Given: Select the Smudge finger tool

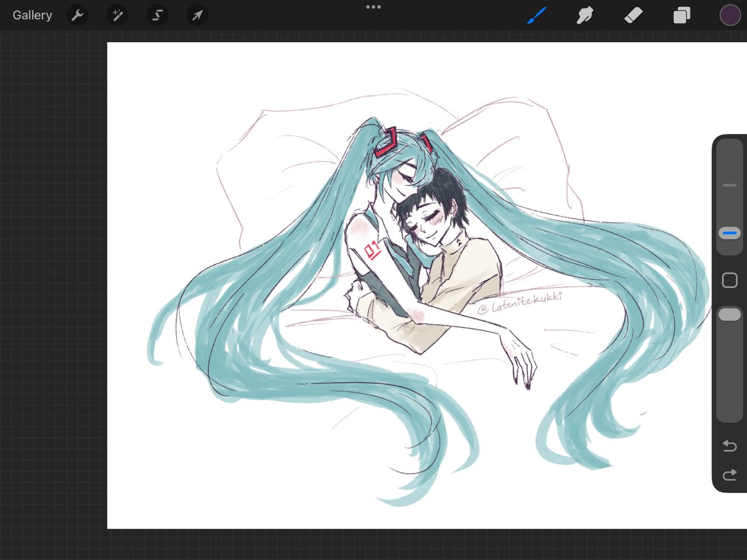Looking at the screenshot, I should pos(585,16).
